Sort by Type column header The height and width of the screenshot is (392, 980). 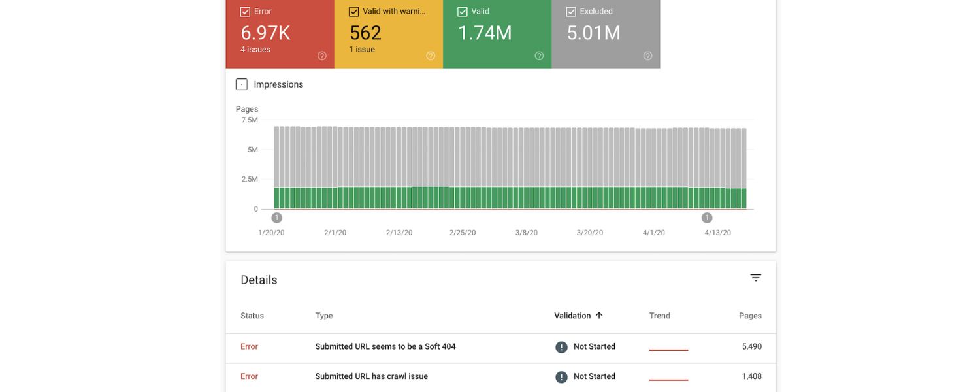pos(324,316)
